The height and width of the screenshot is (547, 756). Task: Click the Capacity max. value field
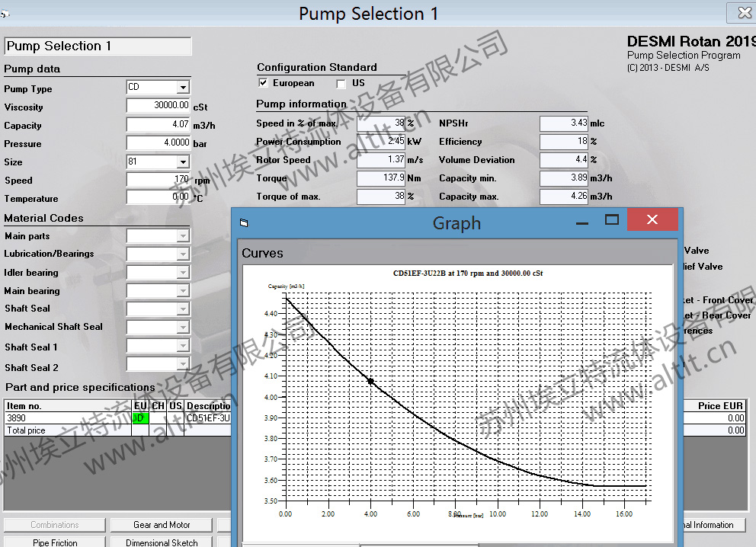point(564,197)
